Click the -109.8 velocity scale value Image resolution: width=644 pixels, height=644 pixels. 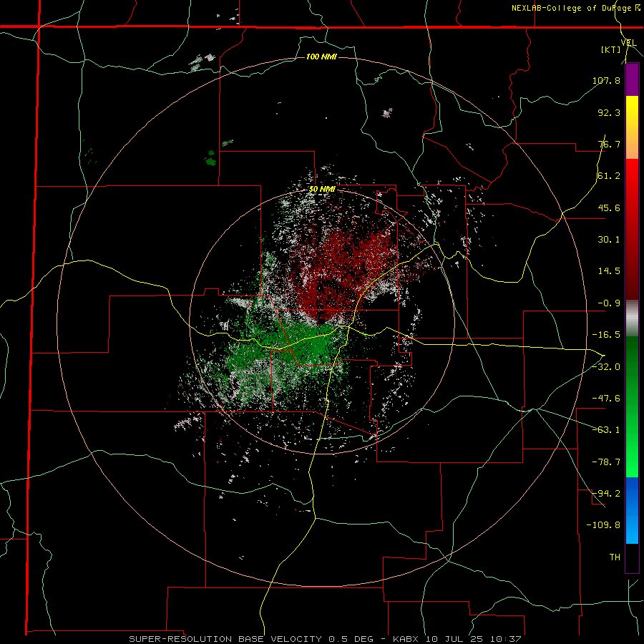pyautogui.click(x=603, y=525)
